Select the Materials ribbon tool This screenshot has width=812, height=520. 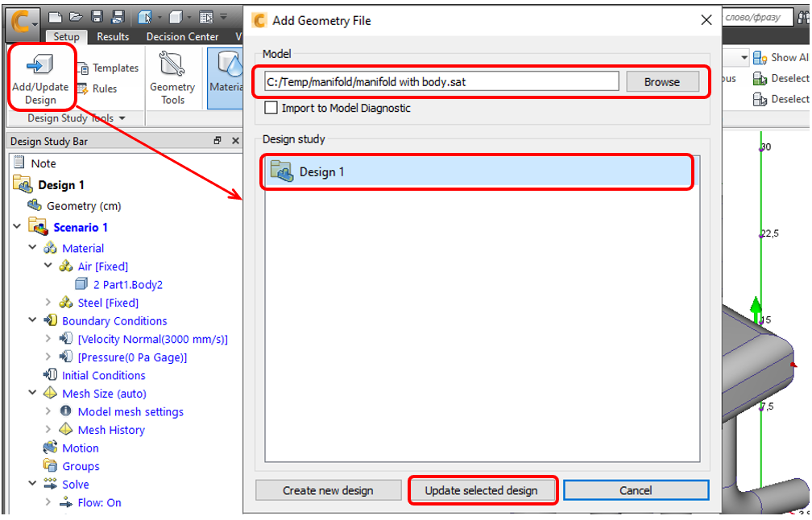pos(226,77)
